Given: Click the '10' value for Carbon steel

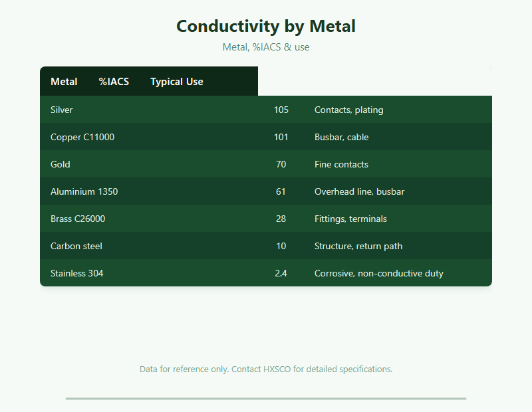Looking at the screenshot, I should click(x=281, y=246).
